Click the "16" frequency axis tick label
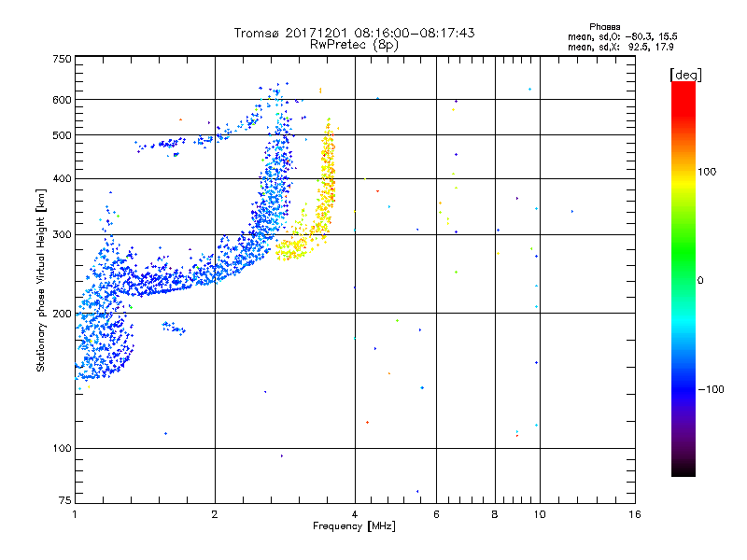The image size is (747, 560). click(634, 514)
